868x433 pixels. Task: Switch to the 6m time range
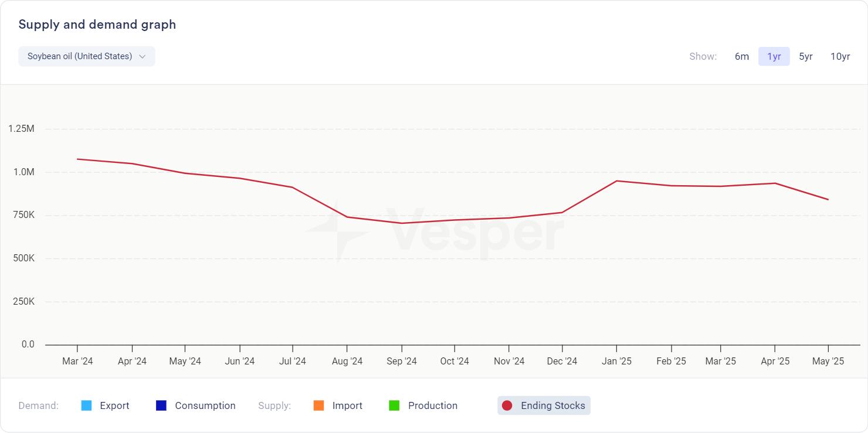(x=742, y=56)
